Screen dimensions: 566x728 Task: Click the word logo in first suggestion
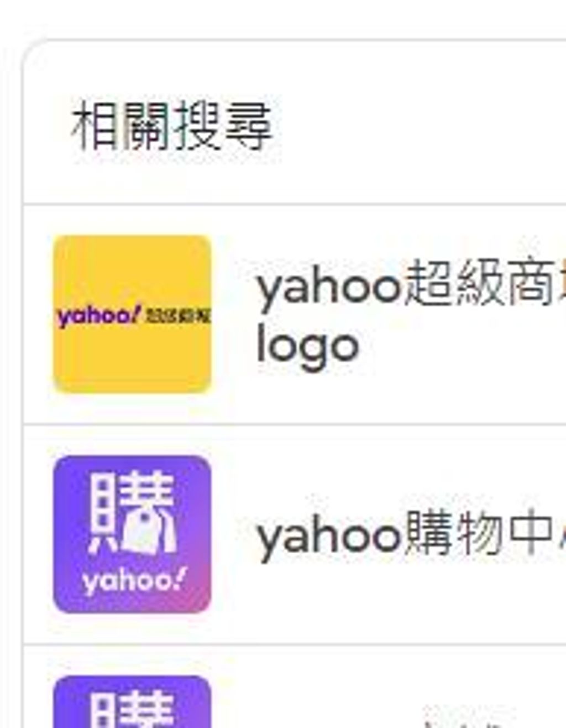click(307, 345)
